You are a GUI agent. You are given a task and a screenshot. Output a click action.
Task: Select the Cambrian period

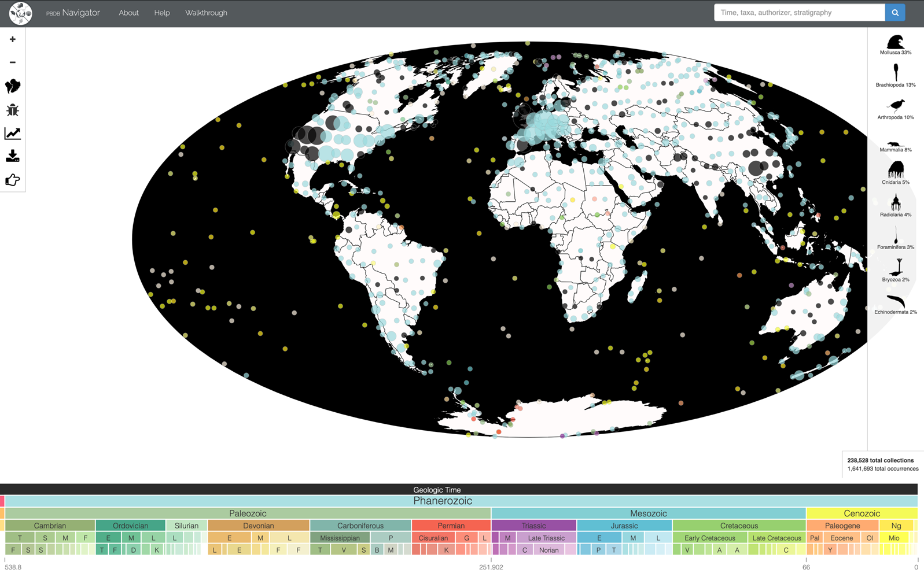(50, 526)
